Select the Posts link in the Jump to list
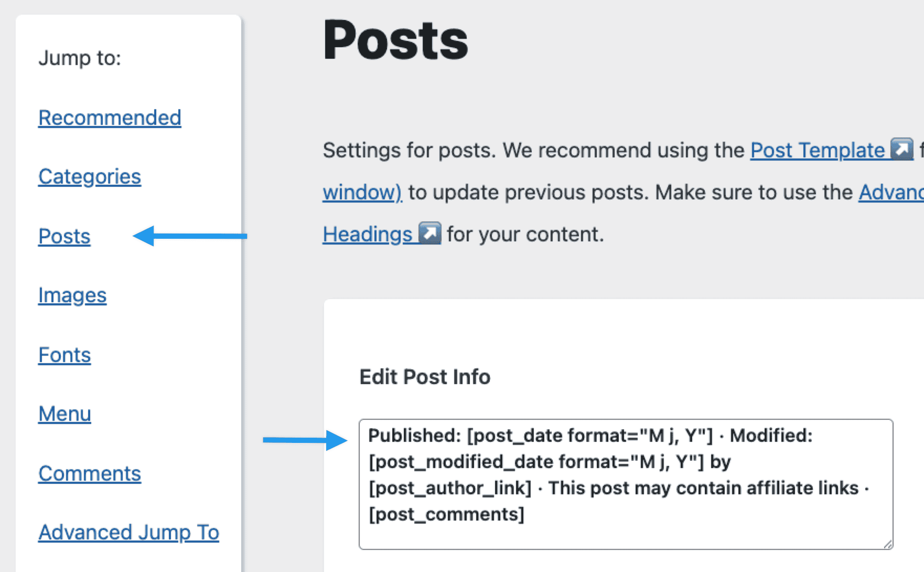924x572 pixels. point(65,237)
